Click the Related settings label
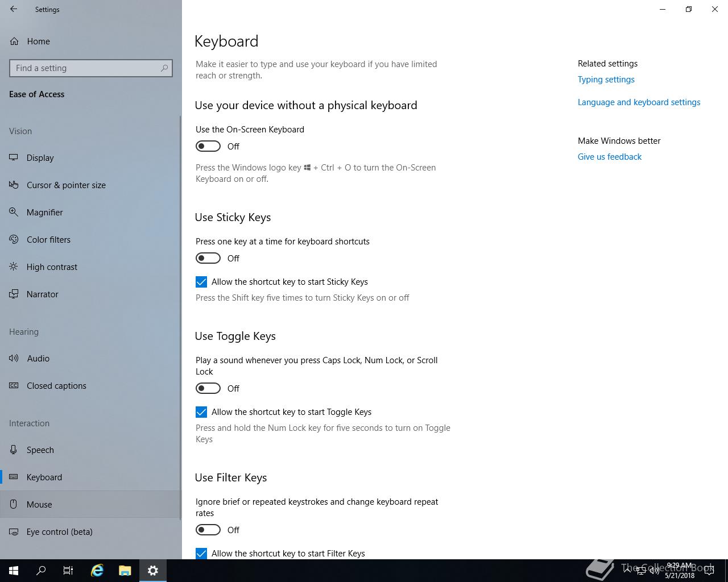The height and width of the screenshot is (582, 728). 607,64
